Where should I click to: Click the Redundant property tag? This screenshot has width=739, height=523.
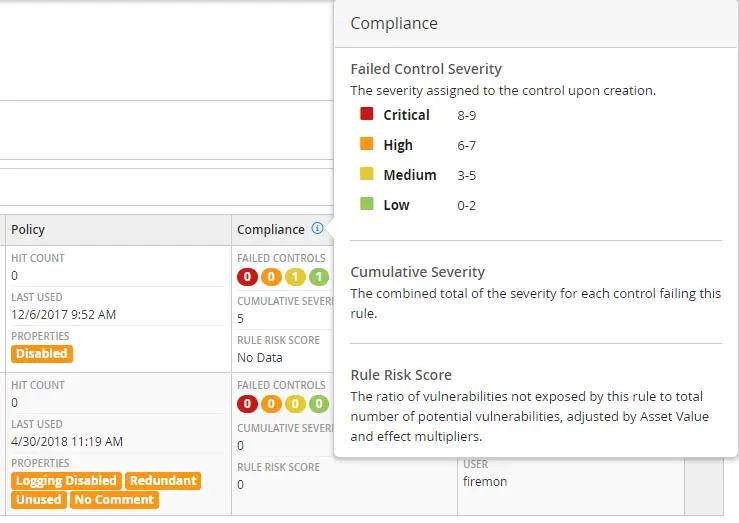pyautogui.click(x=163, y=481)
